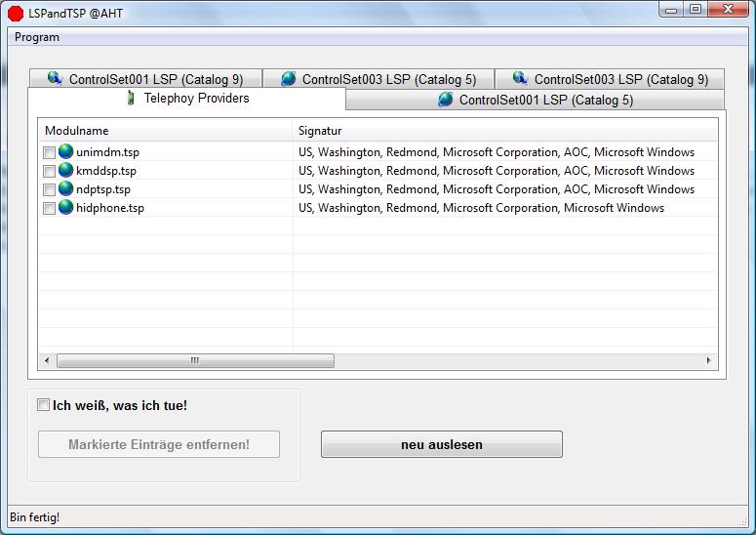The height and width of the screenshot is (535, 756).
Task: Tick the ndptsp.tsp checkbox
Action: tap(49, 189)
